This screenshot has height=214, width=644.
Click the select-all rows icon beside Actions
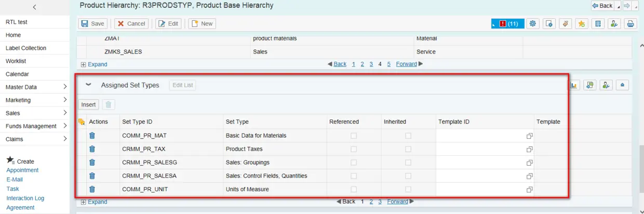[82, 122]
